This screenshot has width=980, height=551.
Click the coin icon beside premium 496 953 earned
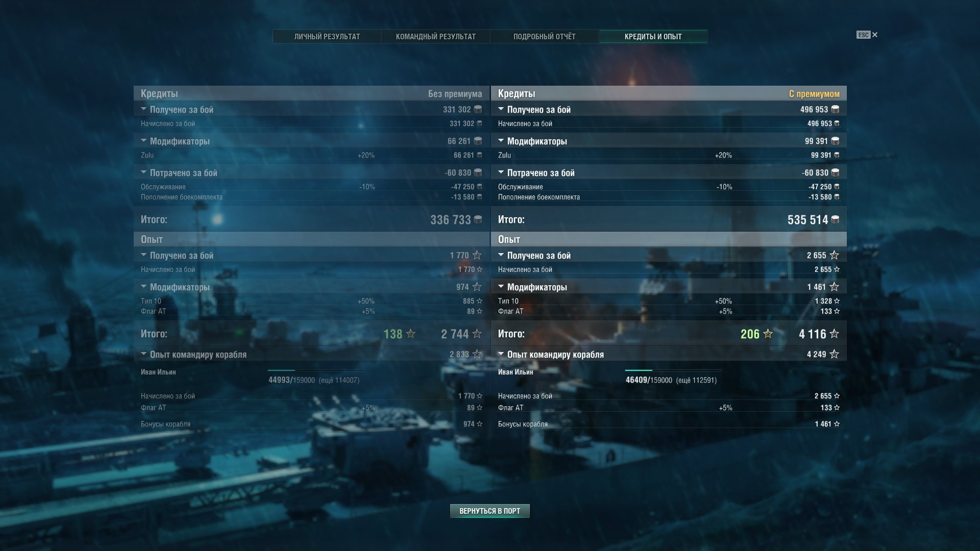[x=835, y=109]
